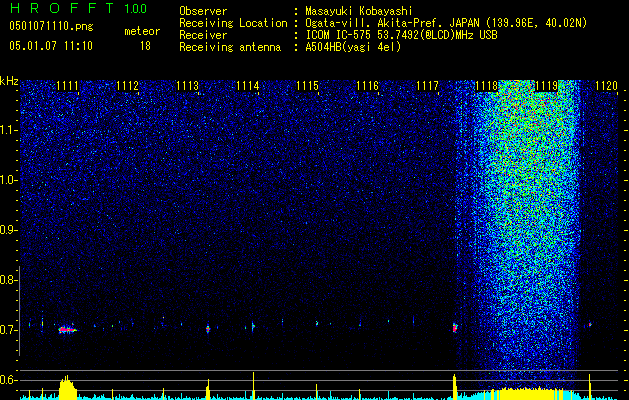This screenshot has width=629, height=400.
Task: Click the Receiving Location line
Action: pyautogui.click(x=383, y=23)
